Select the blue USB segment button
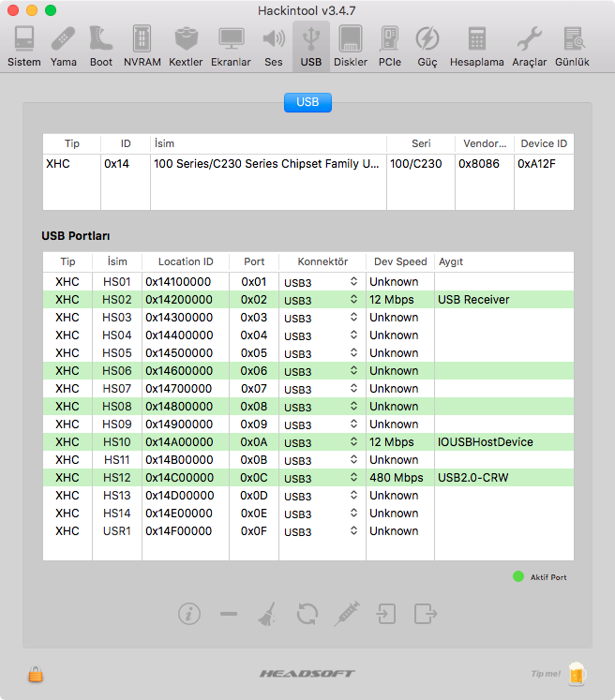The width and height of the screenshot is (615, 700). click(x=307, y=102)
